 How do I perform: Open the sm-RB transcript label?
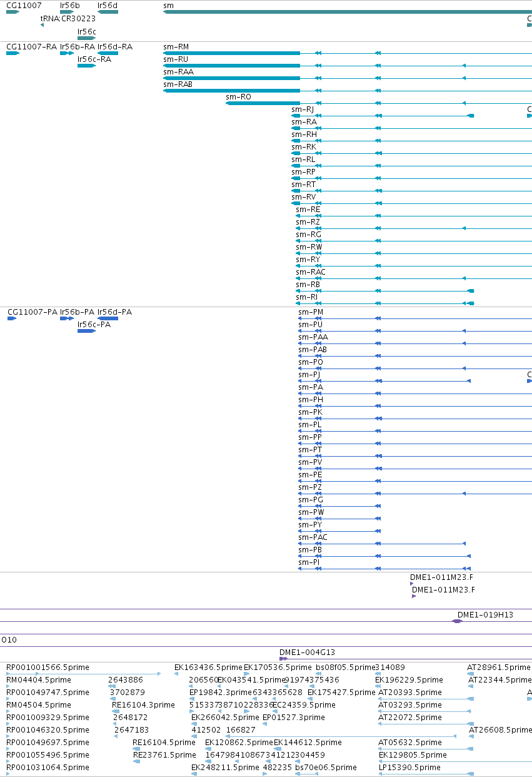(308, 285)
